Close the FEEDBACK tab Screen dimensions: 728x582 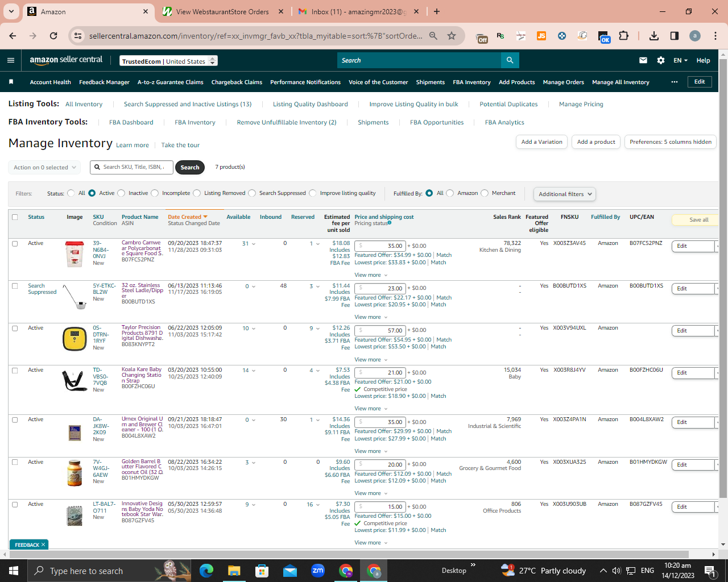pyautogui.click(x=43, y=544)
